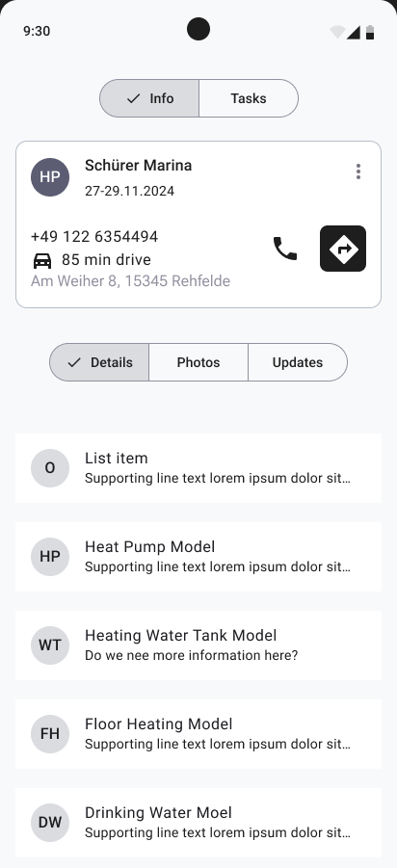Tap the DW avatar circle
The height and width of the screenshot is (868, 397).
click(50, 823)
